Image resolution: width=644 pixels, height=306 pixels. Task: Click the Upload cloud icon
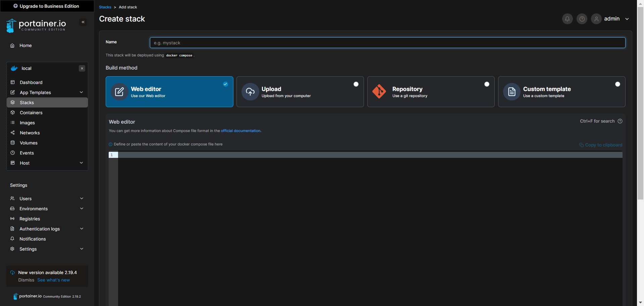point(250,91)
